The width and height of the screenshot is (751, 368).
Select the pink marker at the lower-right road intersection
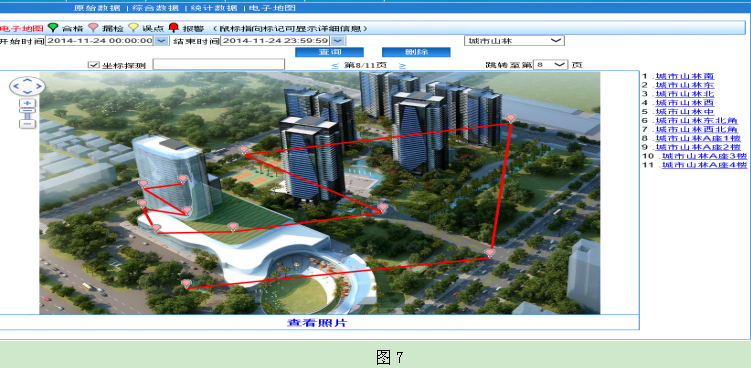(x=489, y=252)
